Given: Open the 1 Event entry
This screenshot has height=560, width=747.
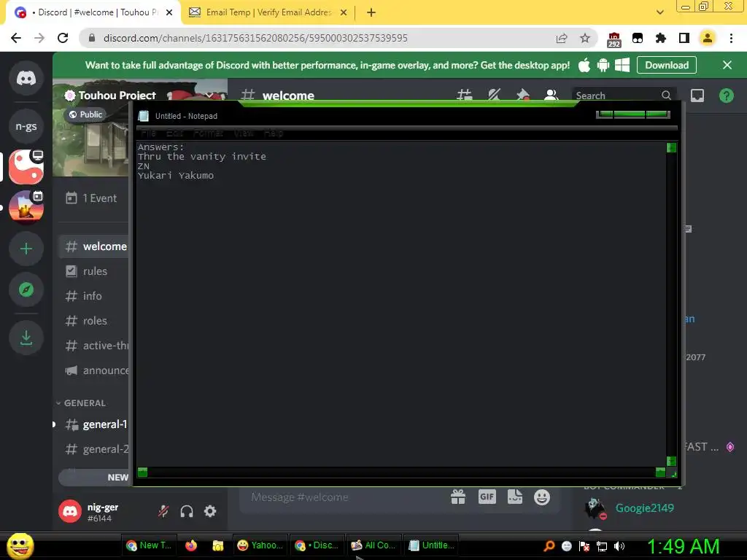Looking at the screenshot, I should click(x=93, y=198).
